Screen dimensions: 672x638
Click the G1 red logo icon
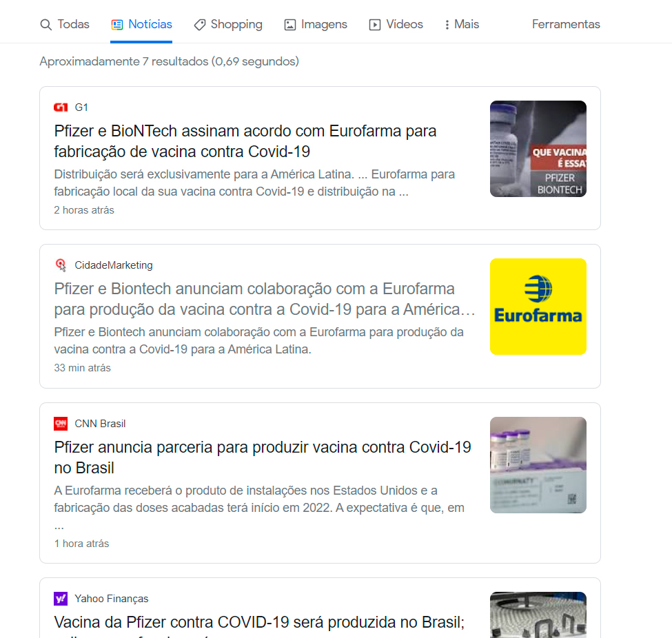click(61, 107)
